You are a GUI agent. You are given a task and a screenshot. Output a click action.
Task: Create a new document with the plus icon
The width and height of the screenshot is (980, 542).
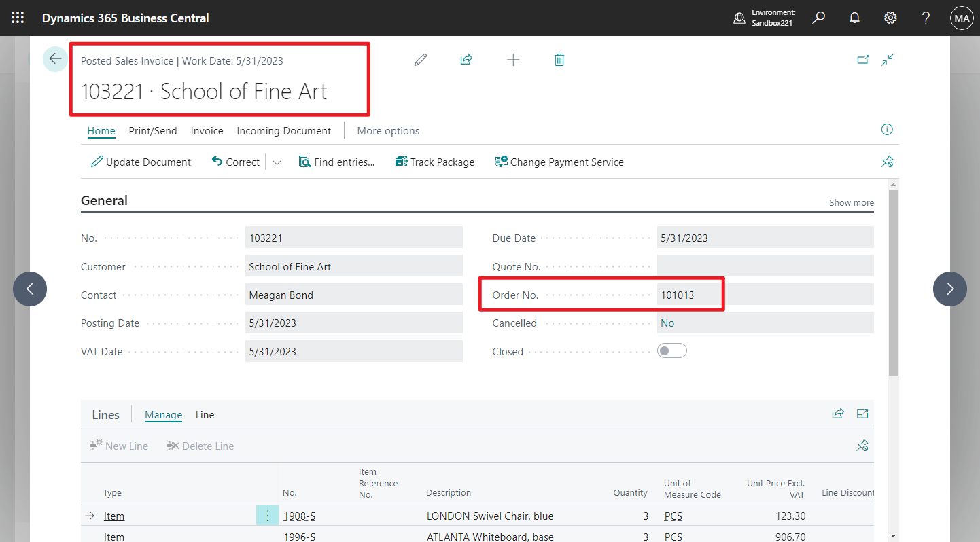[x=513, y=60]
